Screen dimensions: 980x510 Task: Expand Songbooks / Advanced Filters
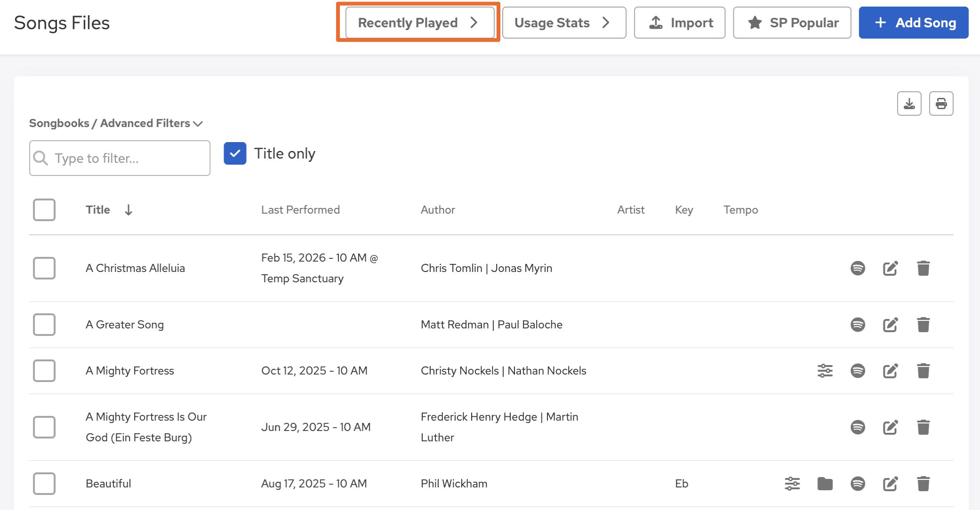point(116,123)
